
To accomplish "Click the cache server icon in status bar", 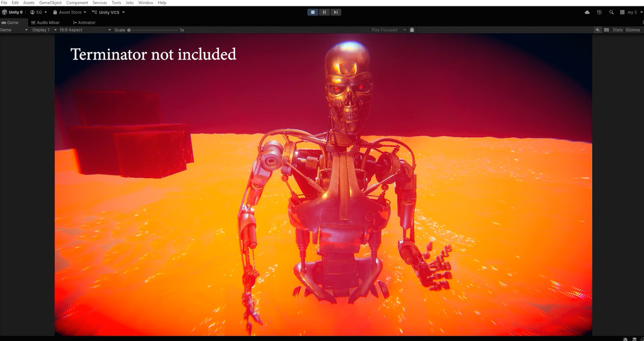I will (x=635, y=339).
